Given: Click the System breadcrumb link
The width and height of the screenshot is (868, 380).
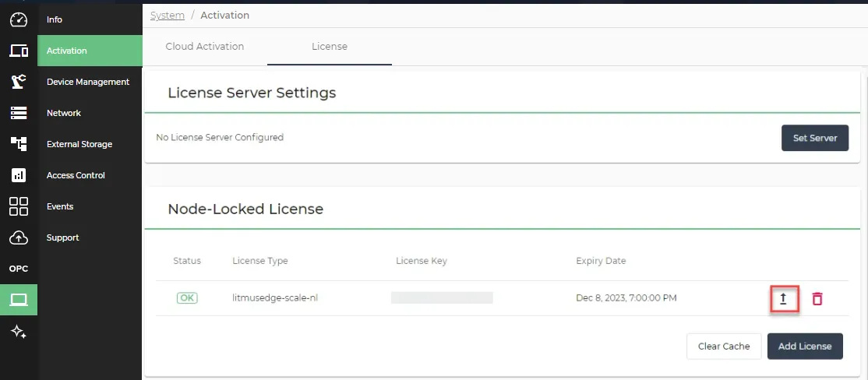Looking at the screenshot, I should point(168,16).
